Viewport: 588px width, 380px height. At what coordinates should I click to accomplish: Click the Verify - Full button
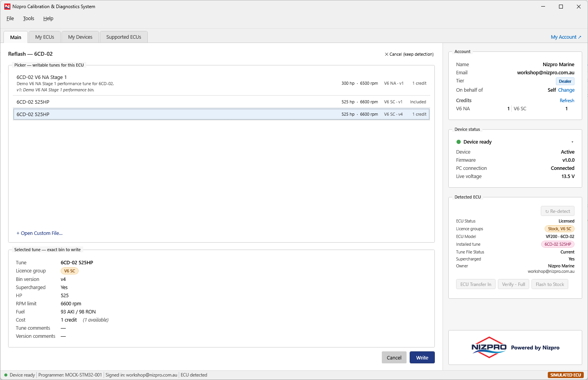(x=513, y=284)
